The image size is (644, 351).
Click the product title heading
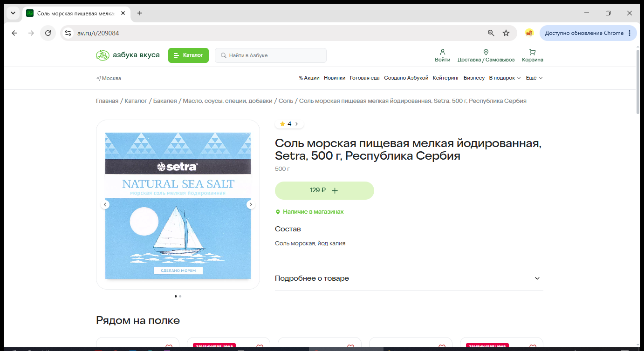pyautogui.click(x=408, y=149)
